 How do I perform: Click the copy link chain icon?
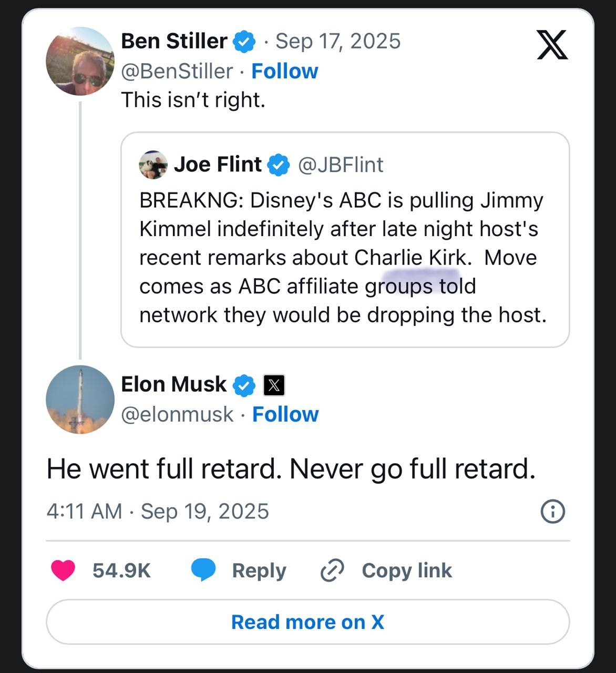click(332, 570)
